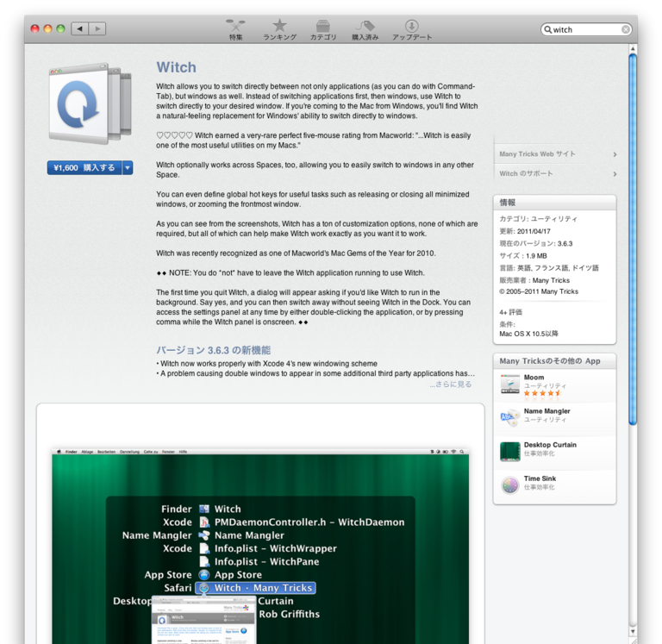Click the Desktop Curtain app name
Viewport: 662px width, 644px height.
[x=550, y=445]
